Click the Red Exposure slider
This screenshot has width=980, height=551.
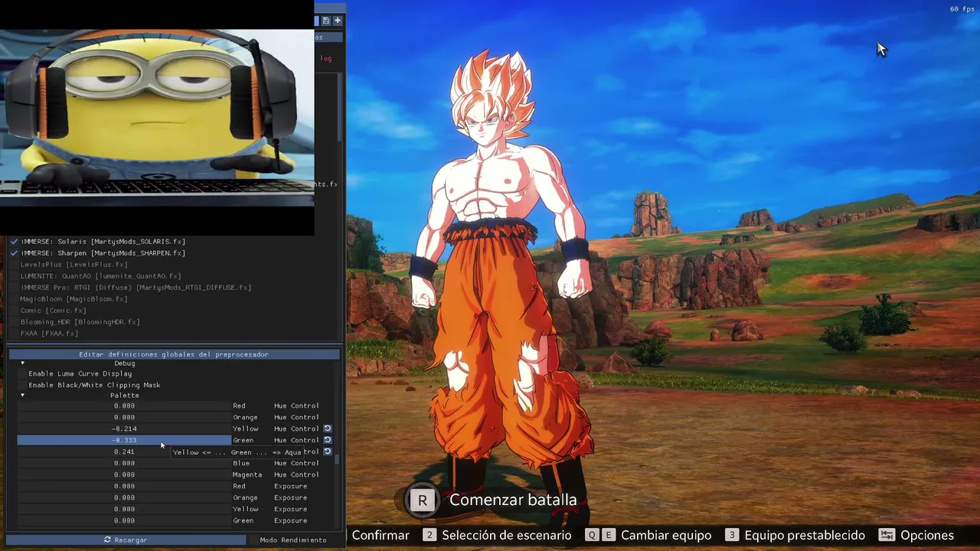point(124,486)
